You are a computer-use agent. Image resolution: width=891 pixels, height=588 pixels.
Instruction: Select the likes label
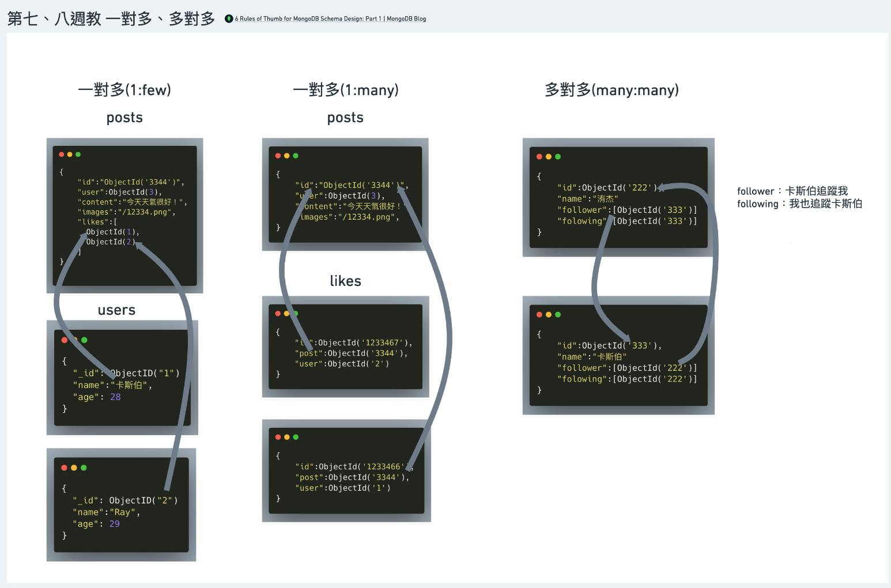[x=345, y=281]
